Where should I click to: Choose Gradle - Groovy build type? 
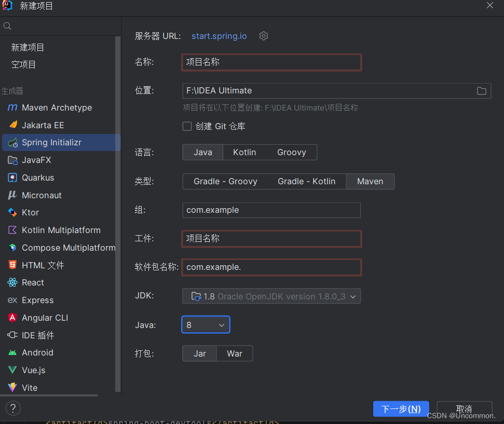[x=225, y=181]
